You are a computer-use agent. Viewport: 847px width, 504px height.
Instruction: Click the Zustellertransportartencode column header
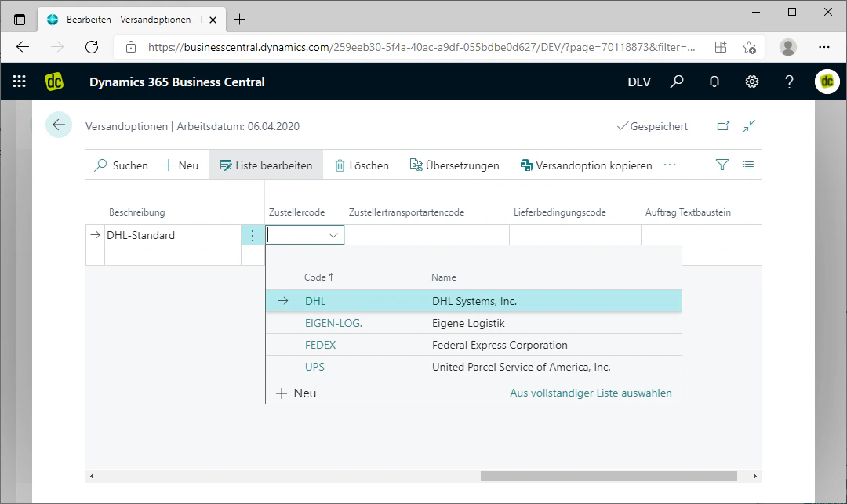click(406, 212)
